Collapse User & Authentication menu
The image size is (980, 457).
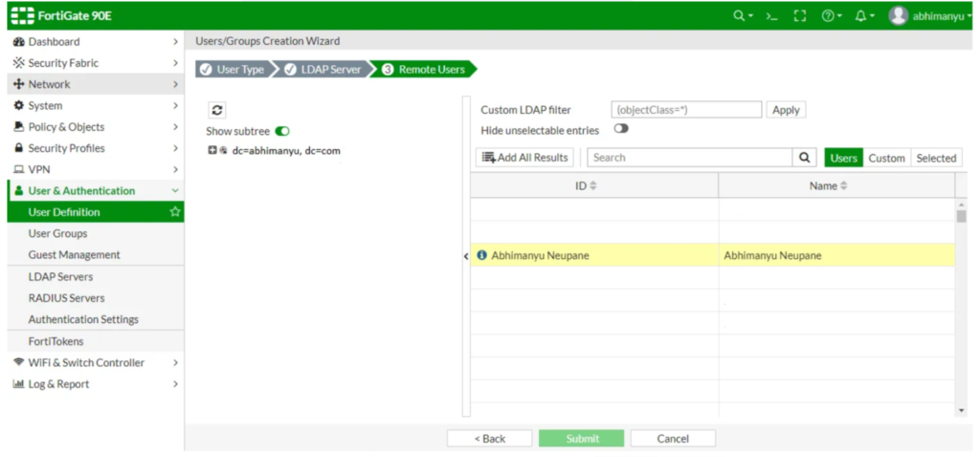click(x=96, y=190)
